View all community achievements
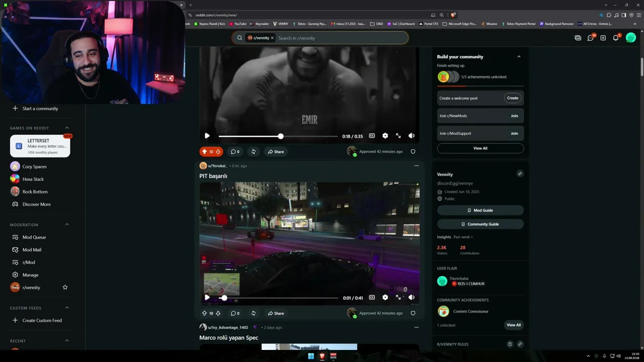 pos(514,325)
